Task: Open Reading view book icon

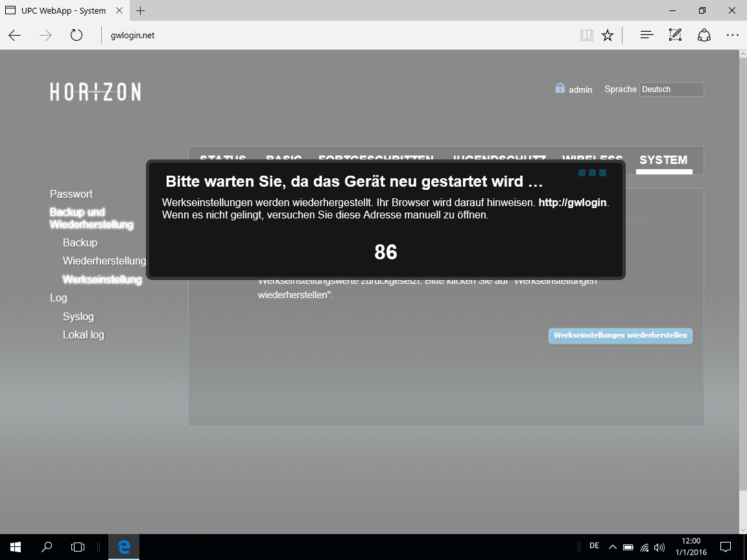Action: click(x=586, y=35)
